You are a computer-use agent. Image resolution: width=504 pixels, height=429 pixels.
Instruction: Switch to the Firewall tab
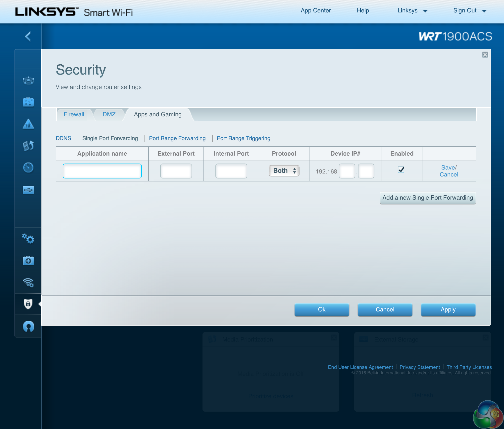74,114
